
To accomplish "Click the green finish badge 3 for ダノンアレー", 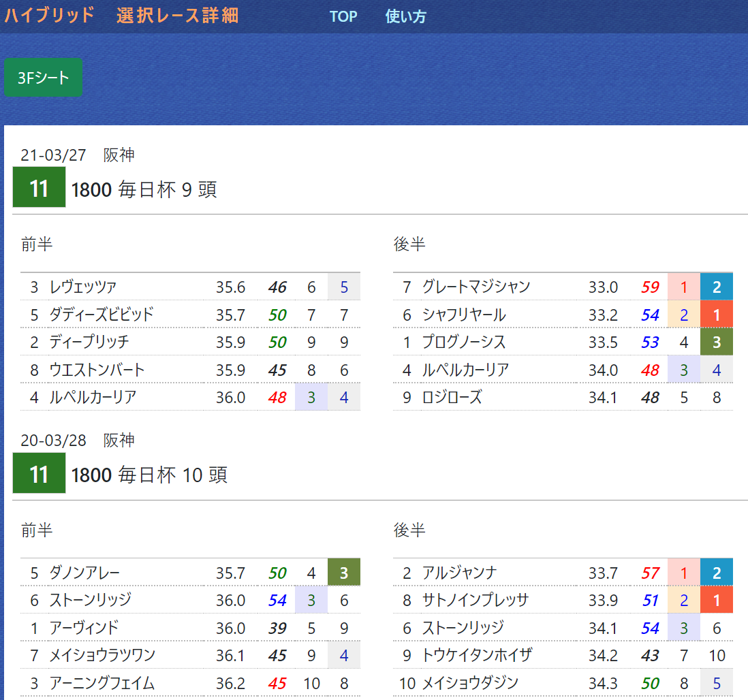I will tap(344, 573).
